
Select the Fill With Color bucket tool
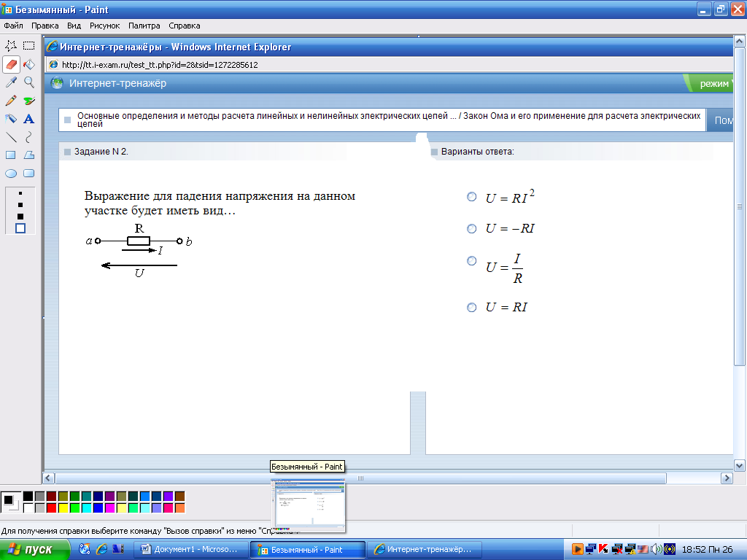tap(29, 64)
